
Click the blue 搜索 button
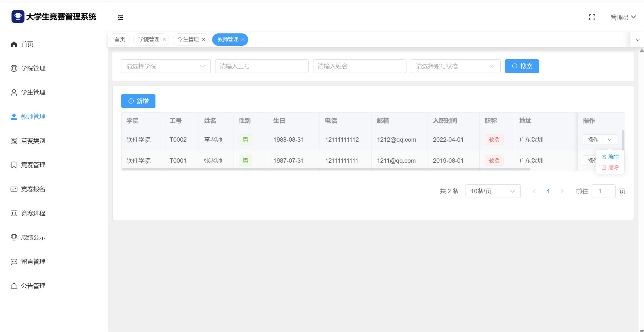tap(522, 66)
